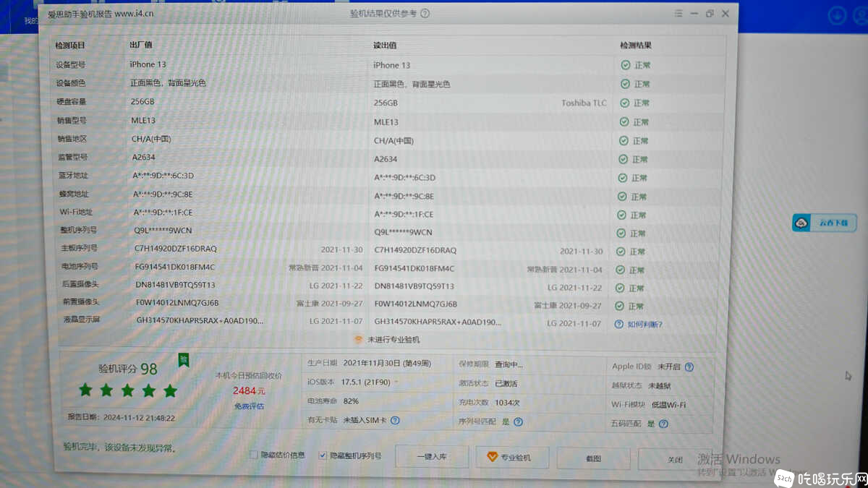The height and width of the screenshot is (488, 868).
Task: Click the 销售地区 CH/A(中国) factory value
Action: click(150, 139)
